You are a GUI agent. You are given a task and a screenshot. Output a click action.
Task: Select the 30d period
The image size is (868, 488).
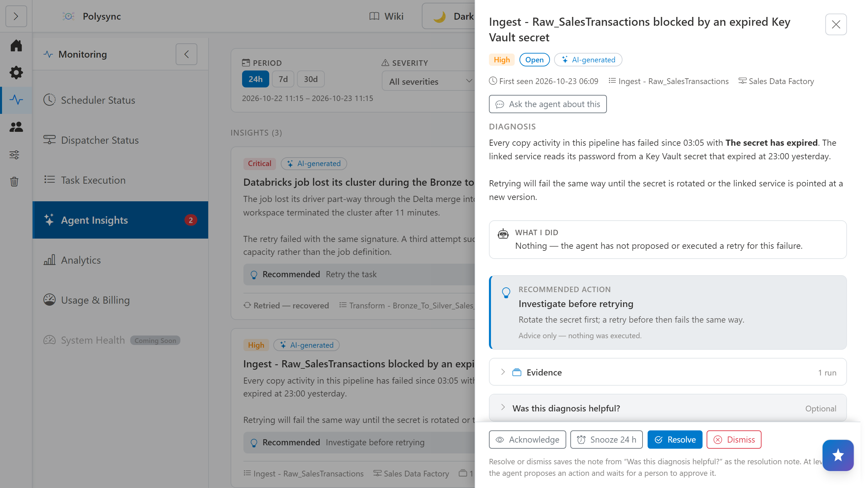(x=311, y=79)
